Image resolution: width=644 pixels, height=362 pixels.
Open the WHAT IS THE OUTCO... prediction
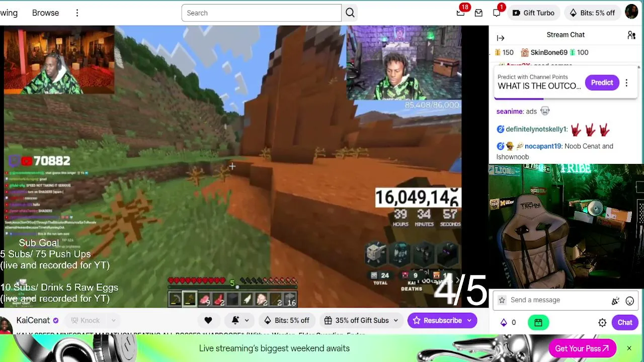point(539,86)
